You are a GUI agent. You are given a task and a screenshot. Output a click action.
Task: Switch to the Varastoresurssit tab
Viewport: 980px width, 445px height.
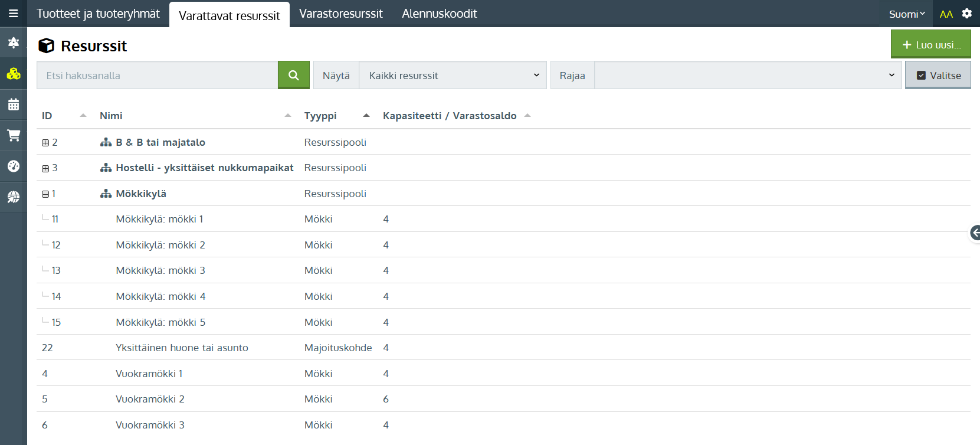coord(340,14)
